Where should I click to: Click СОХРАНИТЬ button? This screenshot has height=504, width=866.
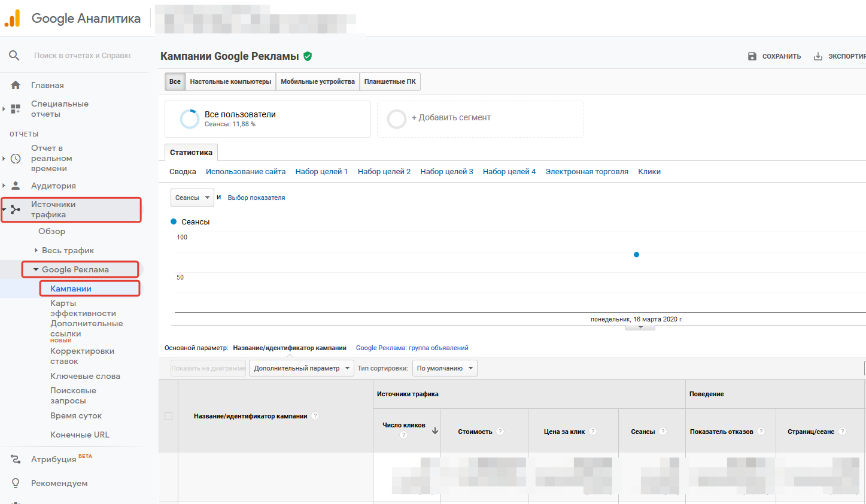(x=774, y=56)
